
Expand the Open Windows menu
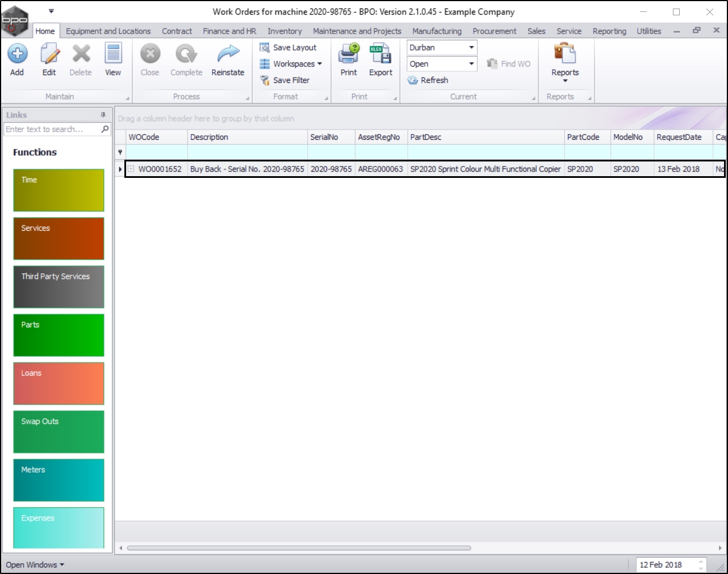click(x=35, y=565)
